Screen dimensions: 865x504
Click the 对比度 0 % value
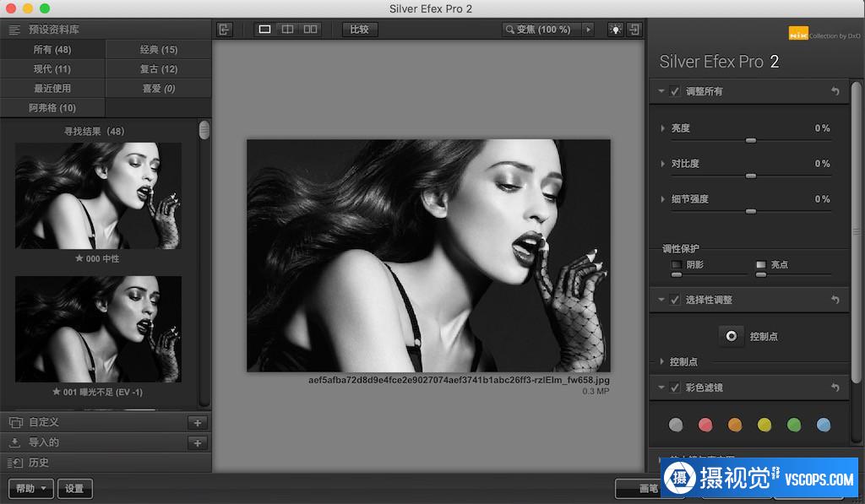[x=823, y=164]
